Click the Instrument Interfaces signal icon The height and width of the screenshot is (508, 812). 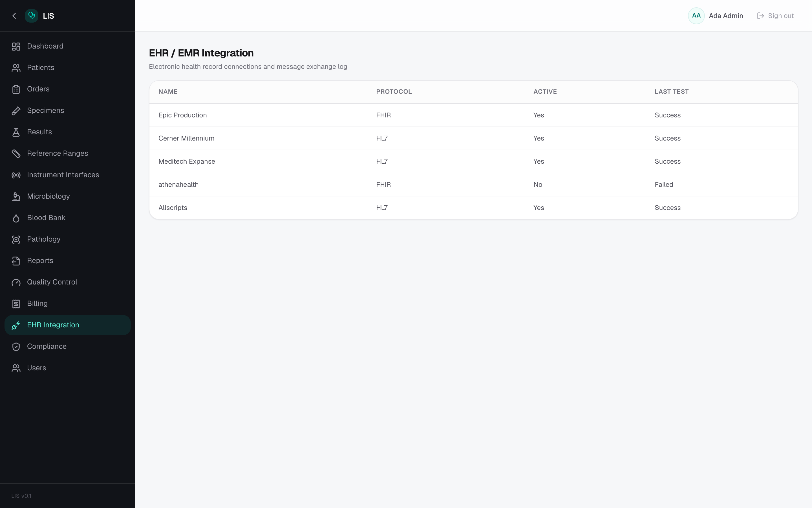[x=16, y=175]
